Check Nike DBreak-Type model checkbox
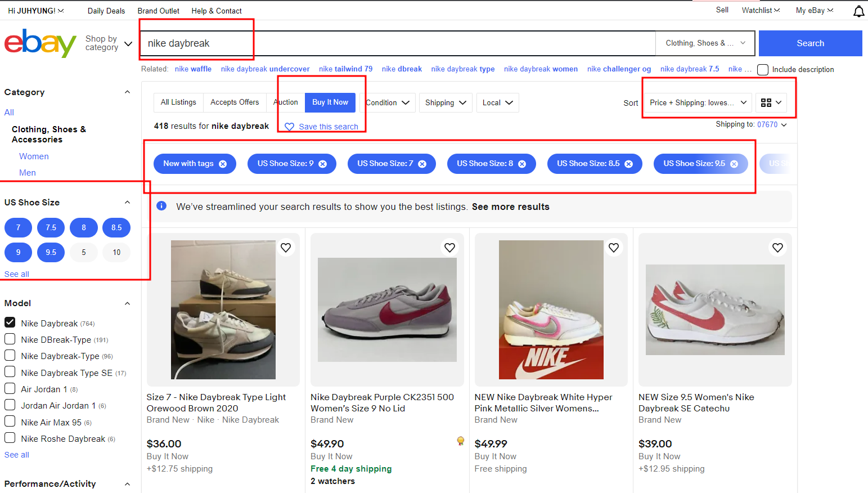The width and height of the screenshot is (868, 493). click(10, 339)
